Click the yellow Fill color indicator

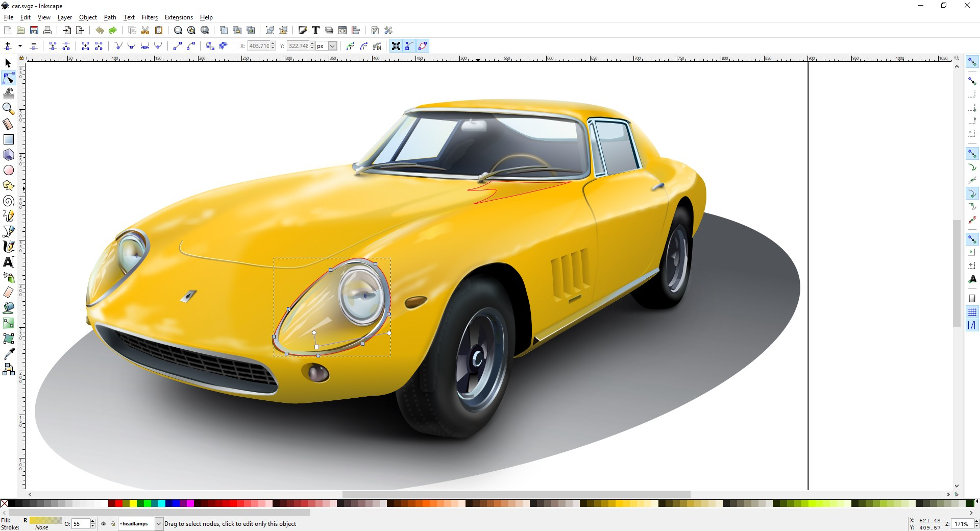click(45, 520)
